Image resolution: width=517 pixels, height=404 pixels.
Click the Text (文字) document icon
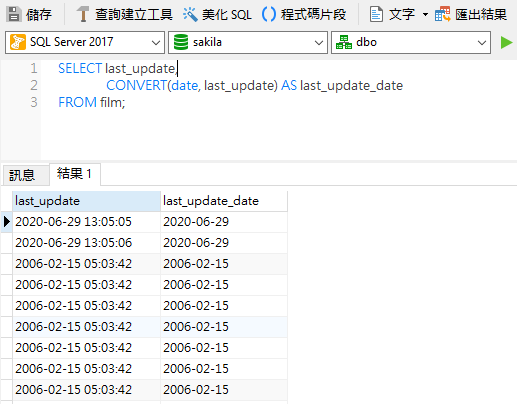(376, 14)
